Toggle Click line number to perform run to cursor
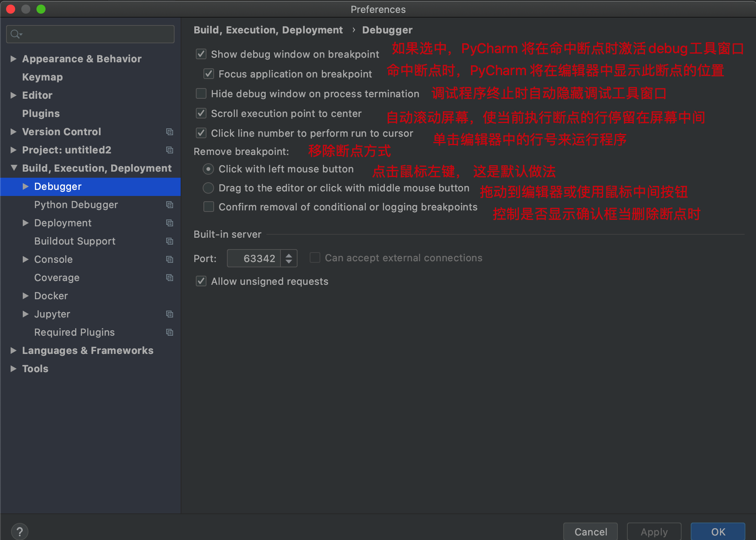This screenshot has height=540, width=756. [x=201, y=133]
